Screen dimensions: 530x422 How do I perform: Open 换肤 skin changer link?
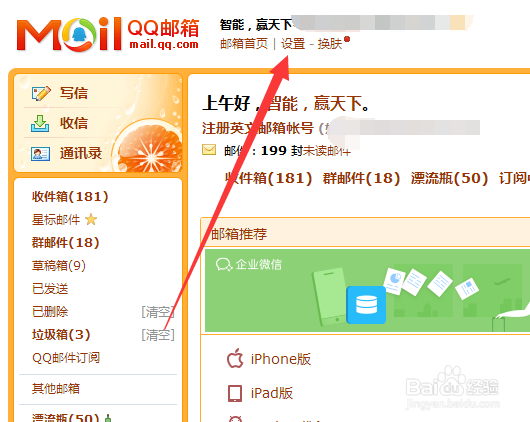point(330,44)
